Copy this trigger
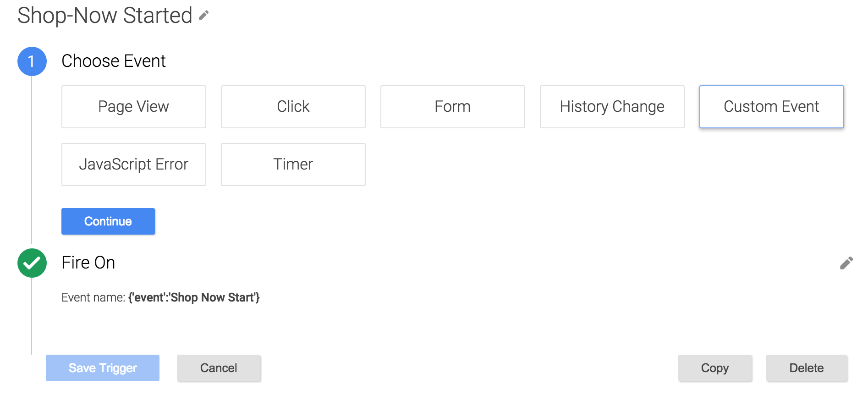This screenshot has width=868, height=395. pos(715,368)
